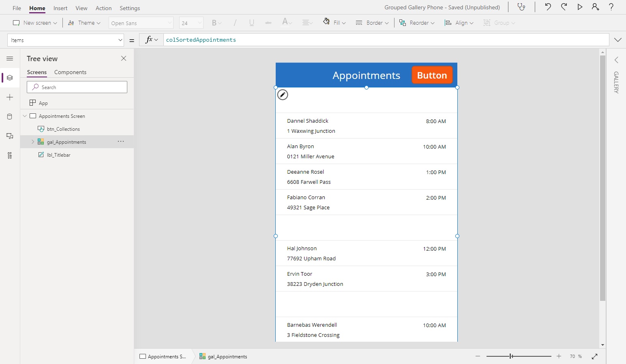Viewport: 626px width, 364px height.
Task: Open the Data sources cylinder icon
Action: (x=10, y=117)
